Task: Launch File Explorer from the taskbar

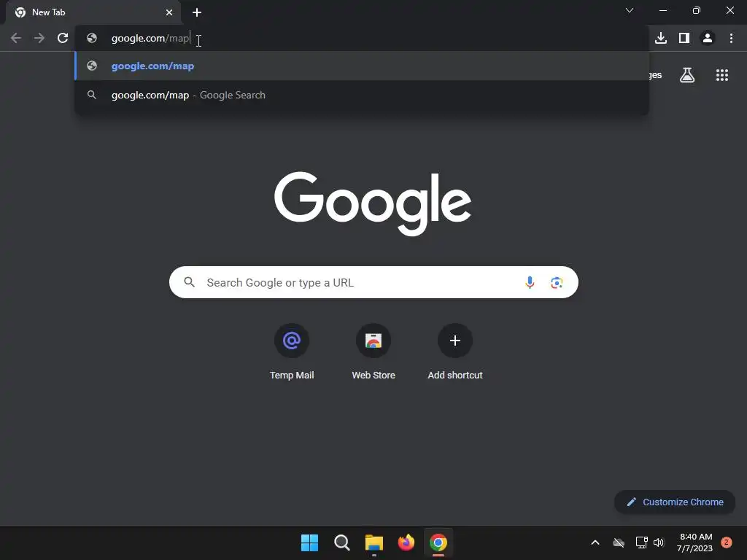Action: click(x=374, y=542)
